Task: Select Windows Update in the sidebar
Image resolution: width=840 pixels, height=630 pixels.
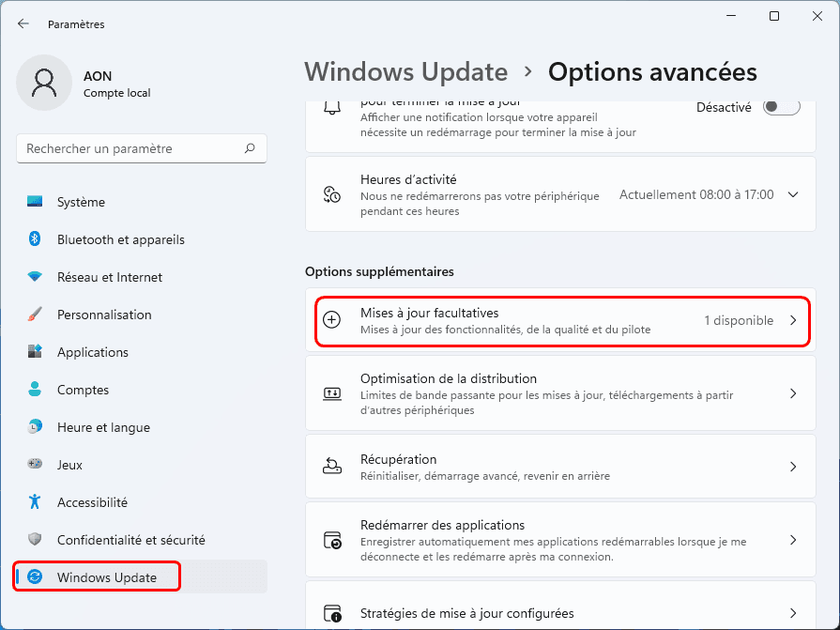Action: tap(107, 577)
